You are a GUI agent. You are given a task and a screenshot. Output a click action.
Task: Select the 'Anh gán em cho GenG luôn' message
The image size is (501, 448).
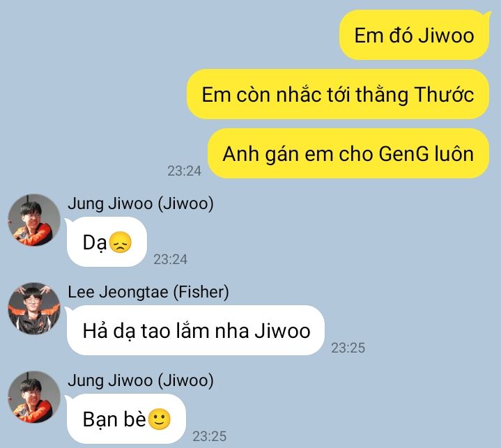click(348, 153)
